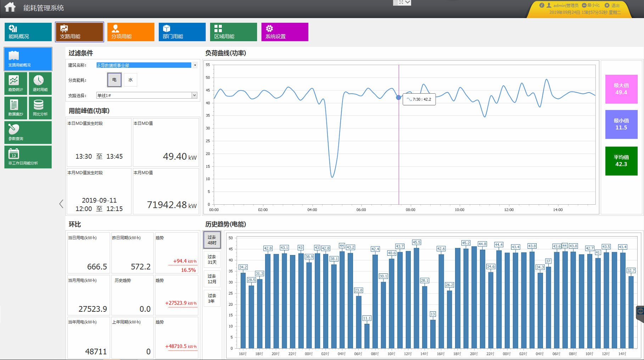Click the pink 最大值 49.4 tile

coord(621,89)
